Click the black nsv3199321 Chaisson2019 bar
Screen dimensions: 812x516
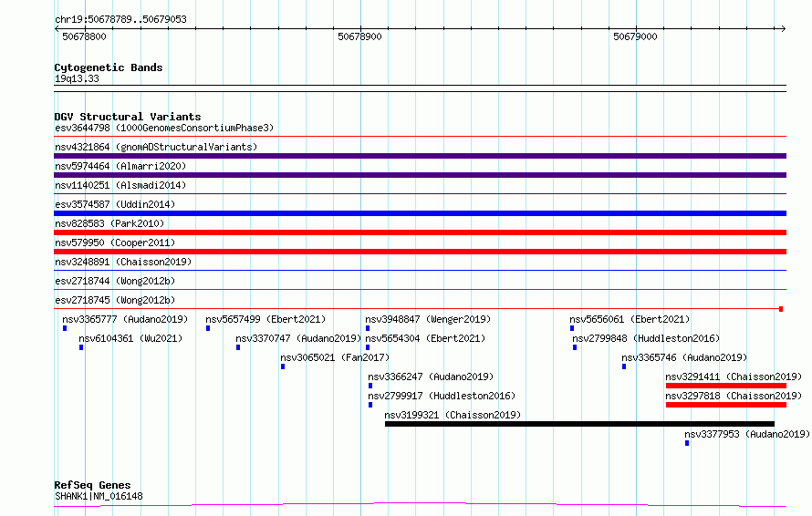[x=579, y=424]
